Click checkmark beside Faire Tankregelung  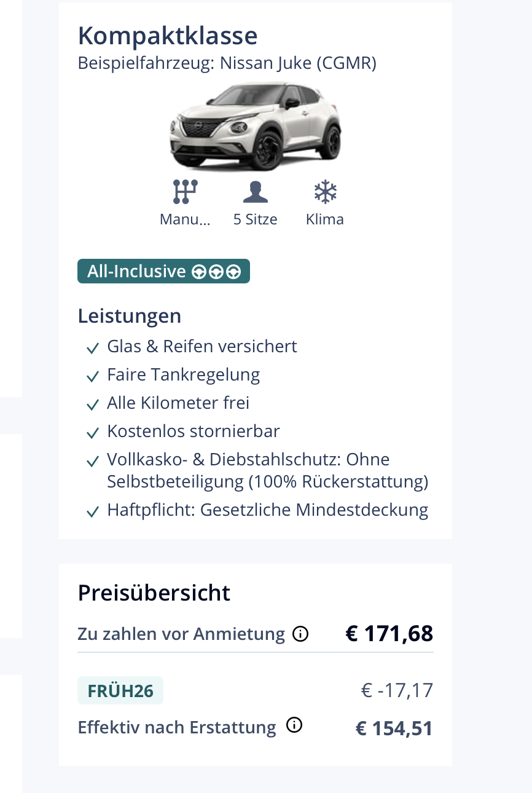(93, 377)
